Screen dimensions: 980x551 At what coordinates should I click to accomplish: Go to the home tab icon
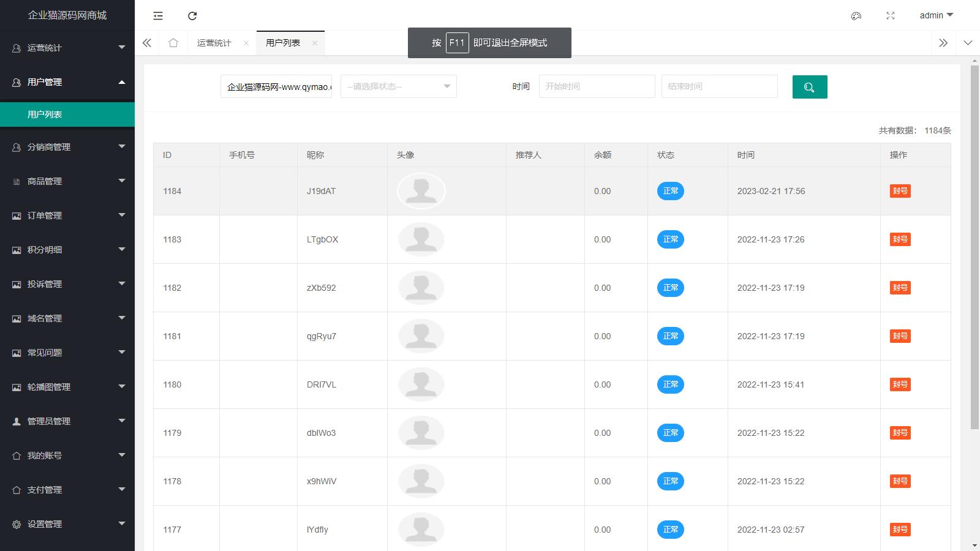click(173, 43)
